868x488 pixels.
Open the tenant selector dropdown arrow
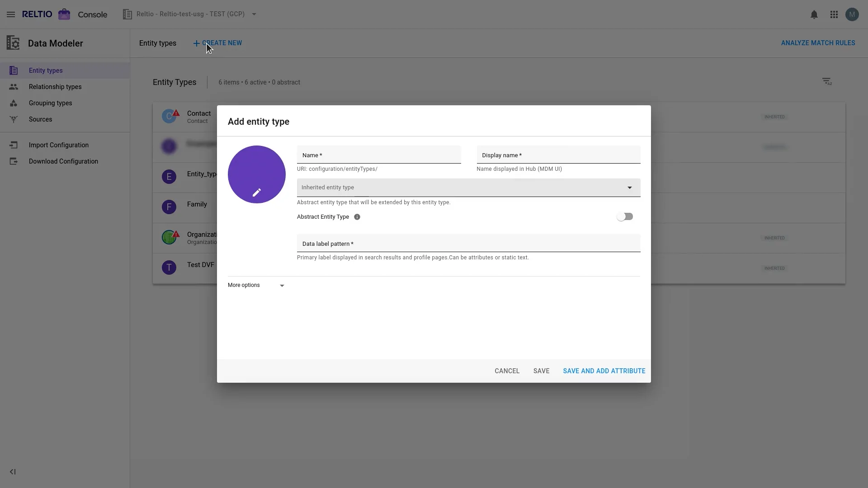(x=254, y=14)
